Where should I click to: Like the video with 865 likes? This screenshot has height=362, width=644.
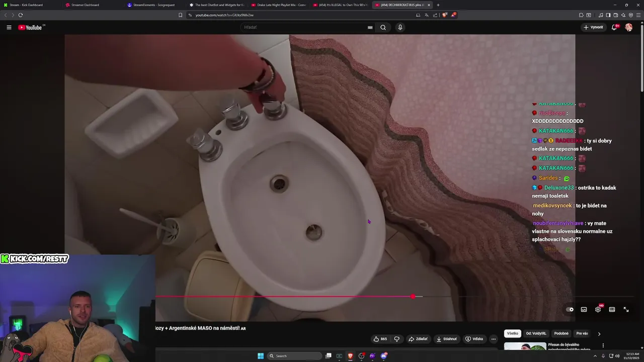pos(380,339)
